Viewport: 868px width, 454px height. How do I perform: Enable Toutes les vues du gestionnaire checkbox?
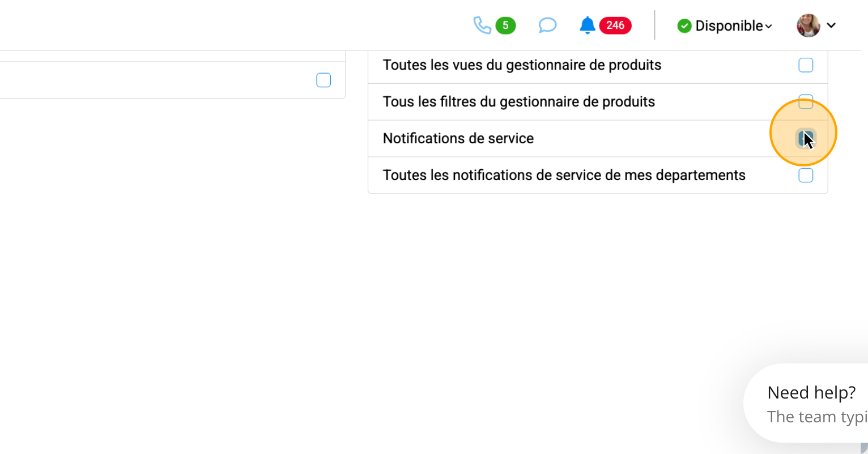click(x=806, y=65)
